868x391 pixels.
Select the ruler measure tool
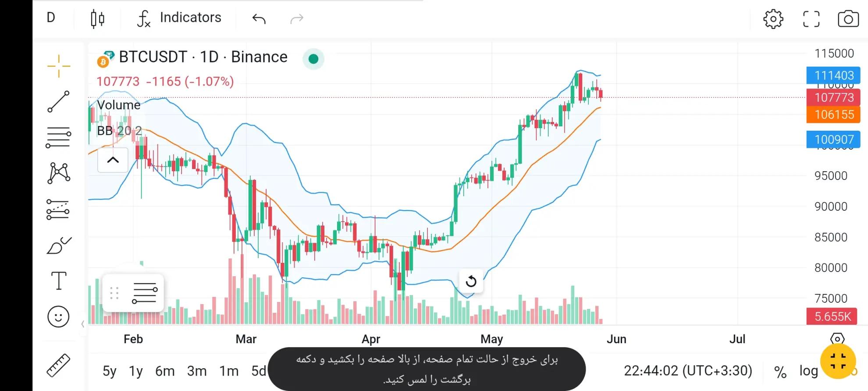tap(58, 366)
